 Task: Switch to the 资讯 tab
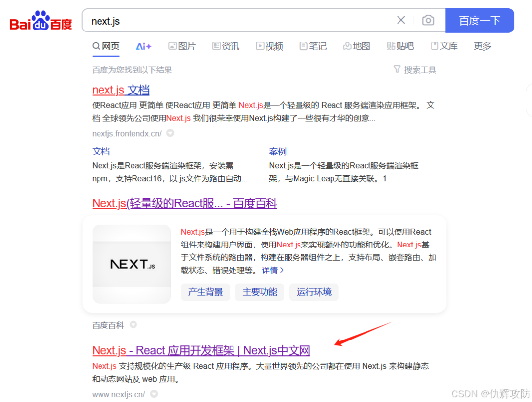pyautogui.click(x=226, y=46)
